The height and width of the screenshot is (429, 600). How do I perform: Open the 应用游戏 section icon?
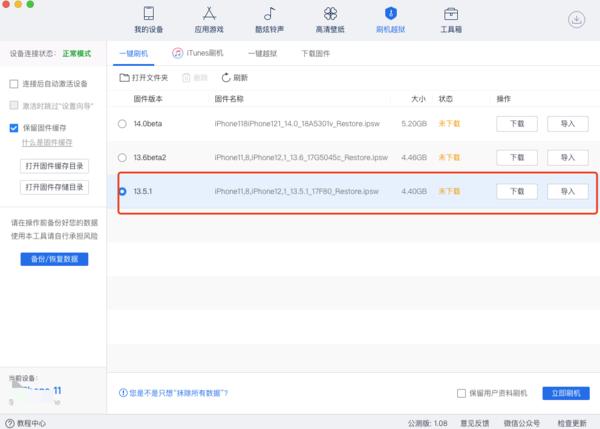coord(209,13)
